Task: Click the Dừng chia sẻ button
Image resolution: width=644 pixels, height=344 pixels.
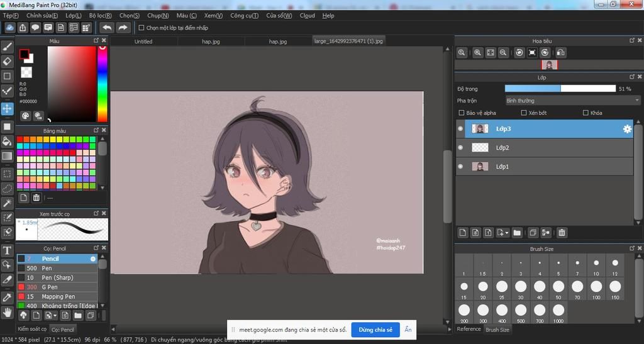Action: tap(375, 330)
